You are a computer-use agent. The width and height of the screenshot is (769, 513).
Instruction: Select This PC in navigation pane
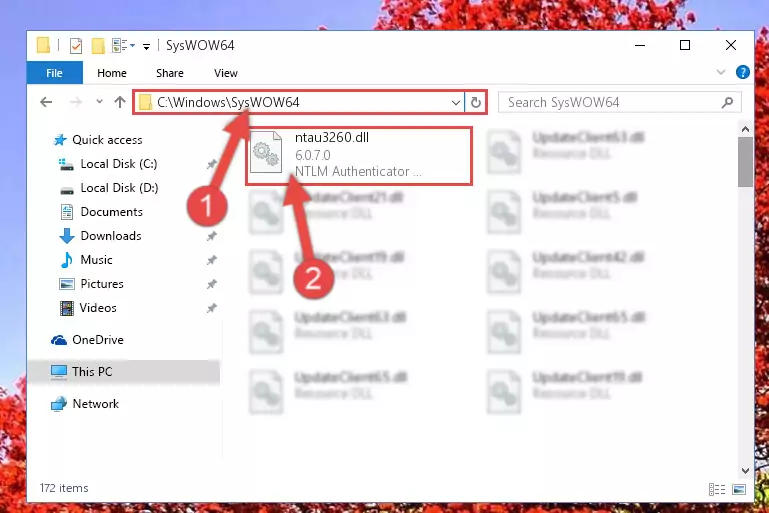click(92, 372)
